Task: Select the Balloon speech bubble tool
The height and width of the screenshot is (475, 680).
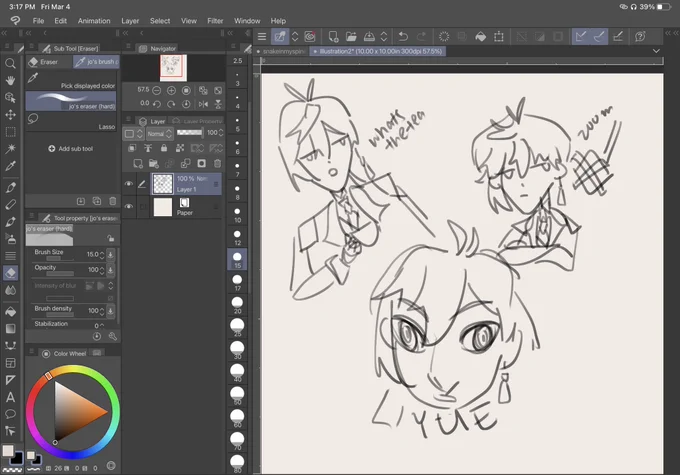Action: click(10, 414)
